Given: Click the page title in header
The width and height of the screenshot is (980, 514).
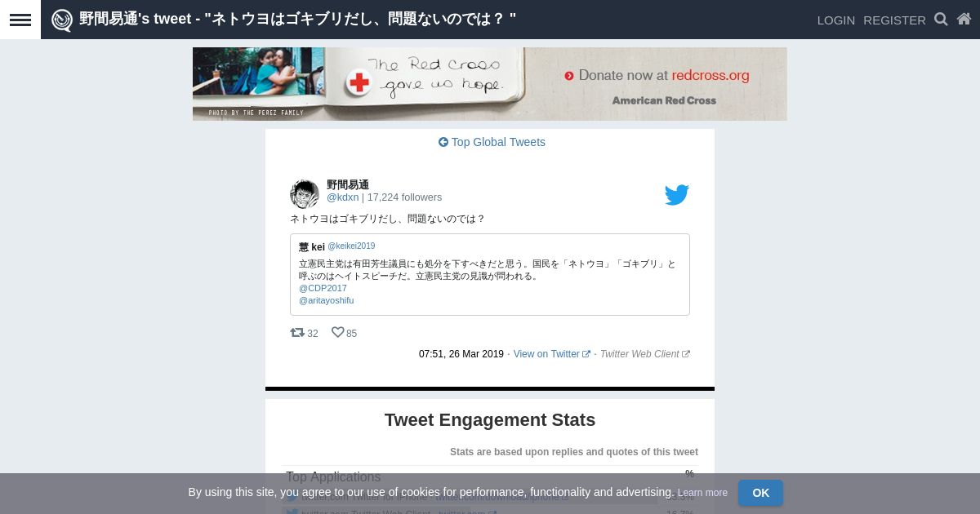Looking at the screenshot, I should pos(297,19).
